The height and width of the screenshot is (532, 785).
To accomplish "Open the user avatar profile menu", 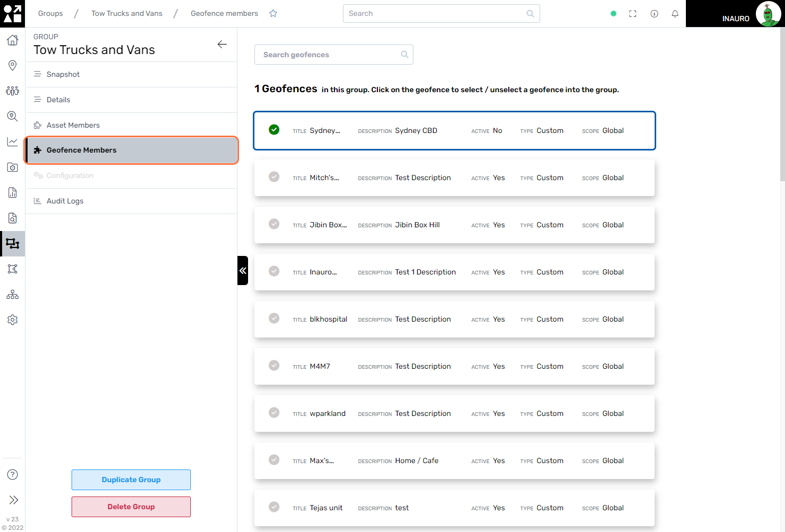I will click(x=768, y=14).
